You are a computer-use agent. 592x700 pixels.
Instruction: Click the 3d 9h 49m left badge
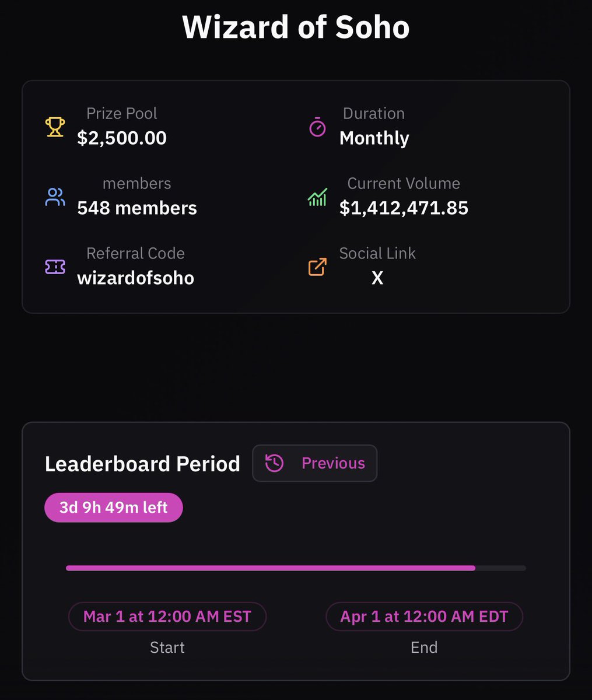click(x=114, y=508)
